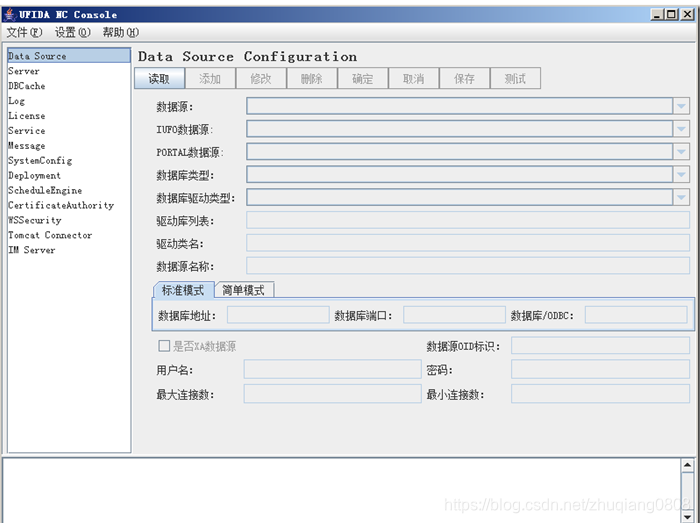Screen dimensions: 700x523
Task: Maximize the UFIDA NC Console window
Action: pyautogui.click(x=671, y=14)
